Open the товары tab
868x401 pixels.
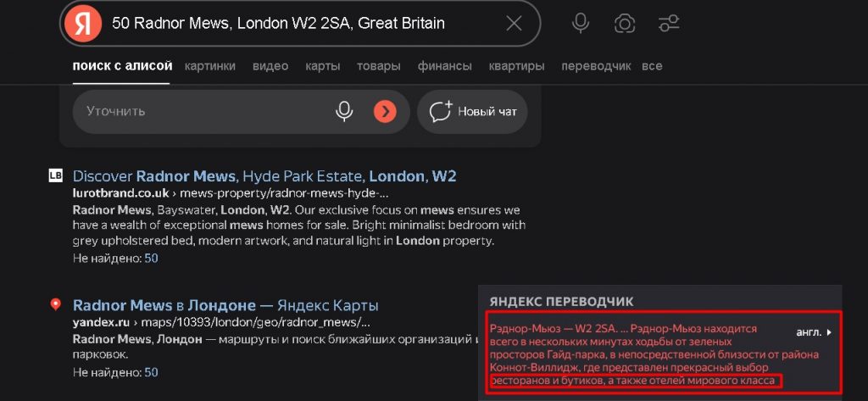click(x=379, y=66)
